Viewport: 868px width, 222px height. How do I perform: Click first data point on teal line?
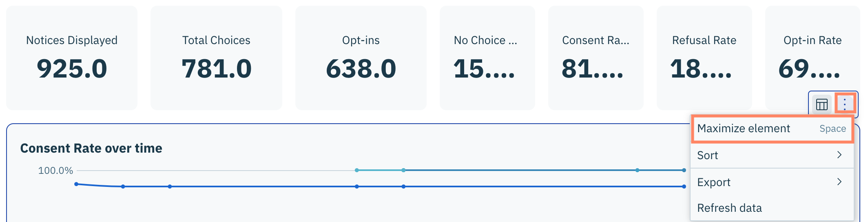[x=357, y=170]
